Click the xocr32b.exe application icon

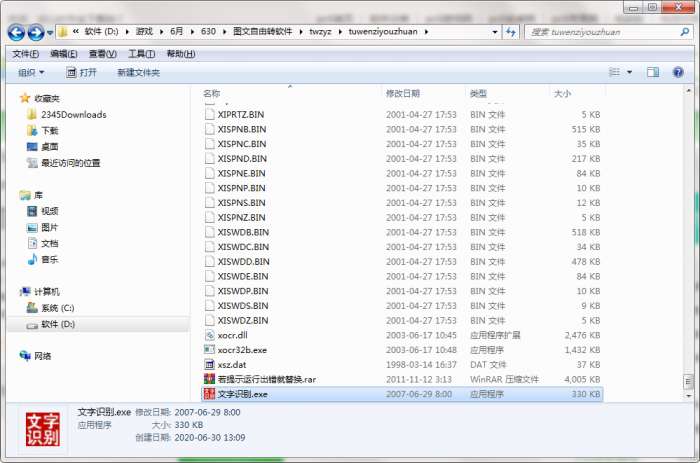coord(209,350)
